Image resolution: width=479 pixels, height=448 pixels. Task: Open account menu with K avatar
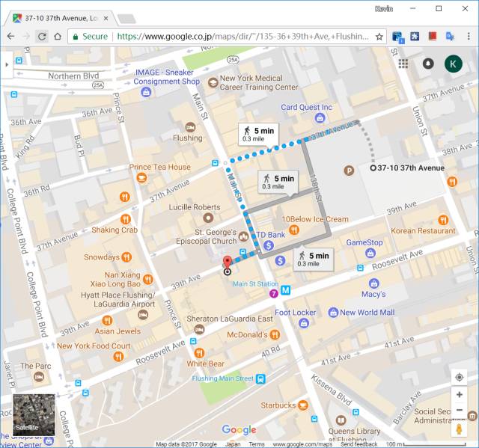[453, 64]
